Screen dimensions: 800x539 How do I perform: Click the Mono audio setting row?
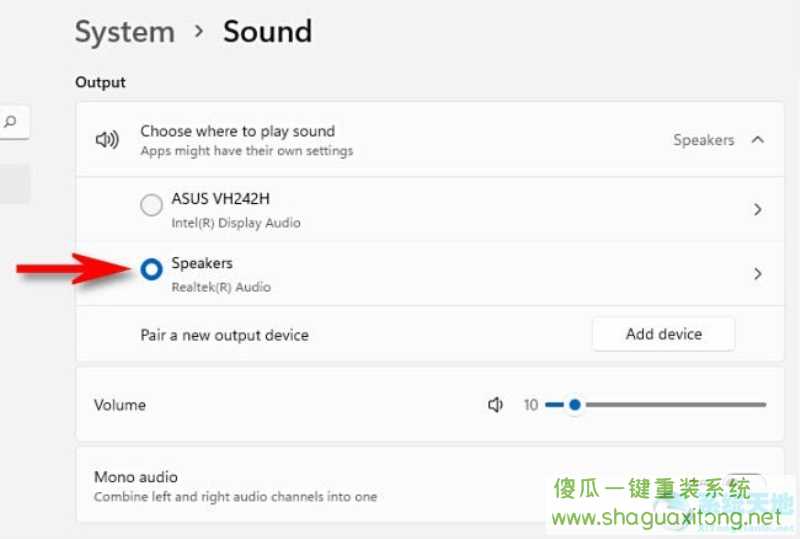click(x=430, y=485)
